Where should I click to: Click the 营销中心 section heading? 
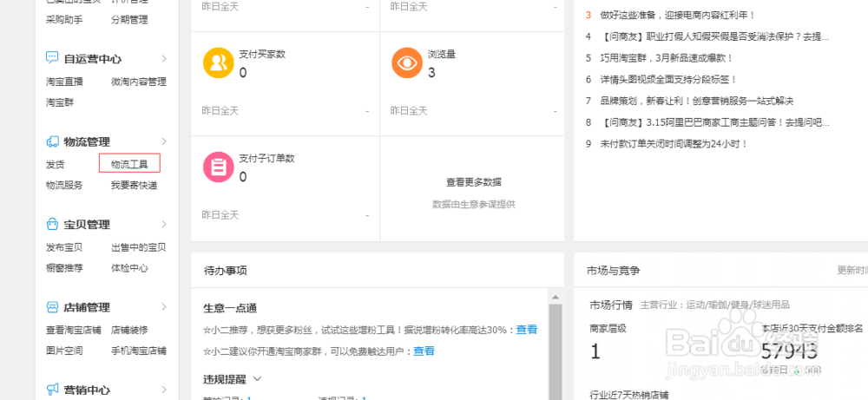tap(87, 390)
